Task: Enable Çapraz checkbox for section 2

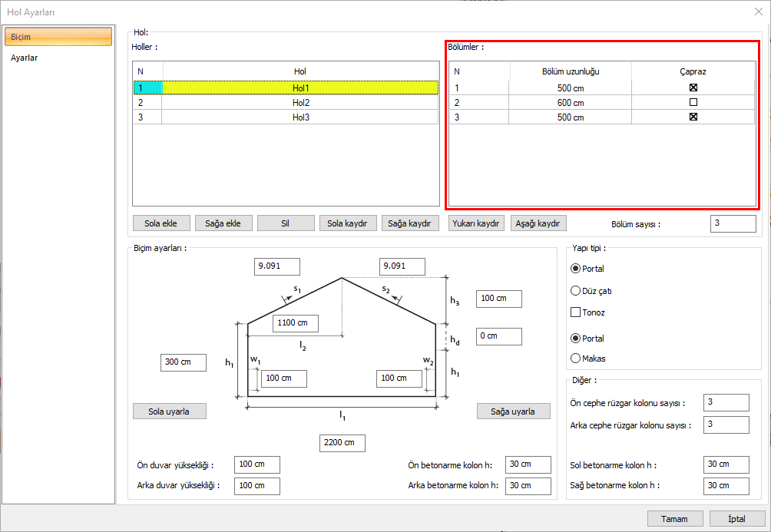Action: point(693,102)
